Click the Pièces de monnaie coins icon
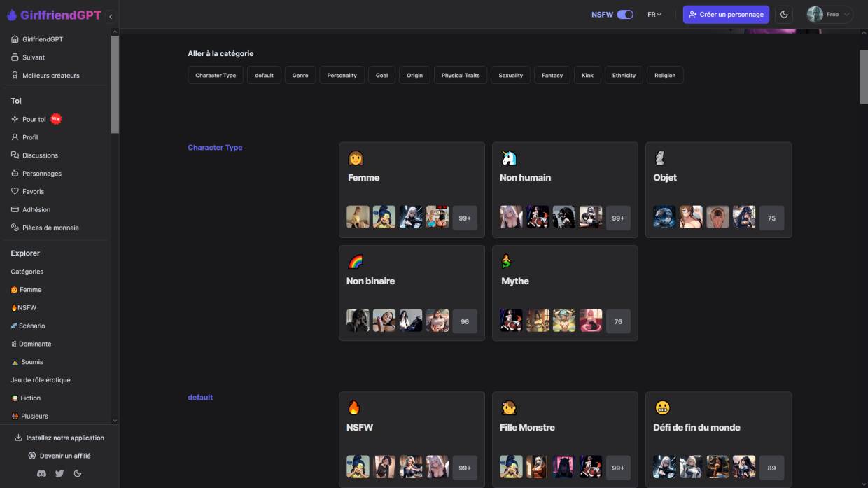 click(x=15, y=228)
